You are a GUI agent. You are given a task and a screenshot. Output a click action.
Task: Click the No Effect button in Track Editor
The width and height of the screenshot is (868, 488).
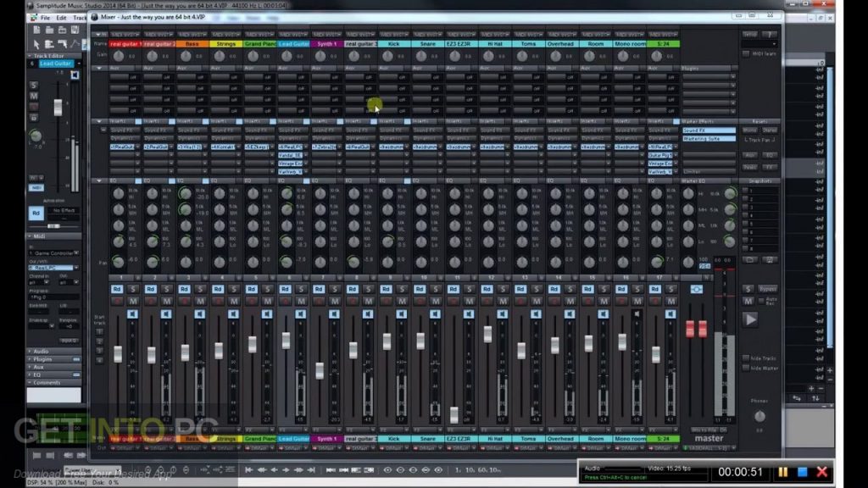click(64, 210)
